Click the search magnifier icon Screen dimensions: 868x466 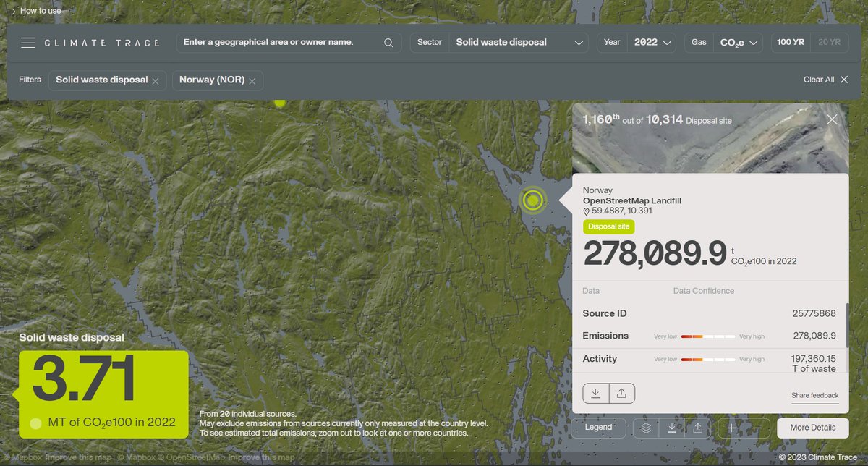[x=388, y=43]
